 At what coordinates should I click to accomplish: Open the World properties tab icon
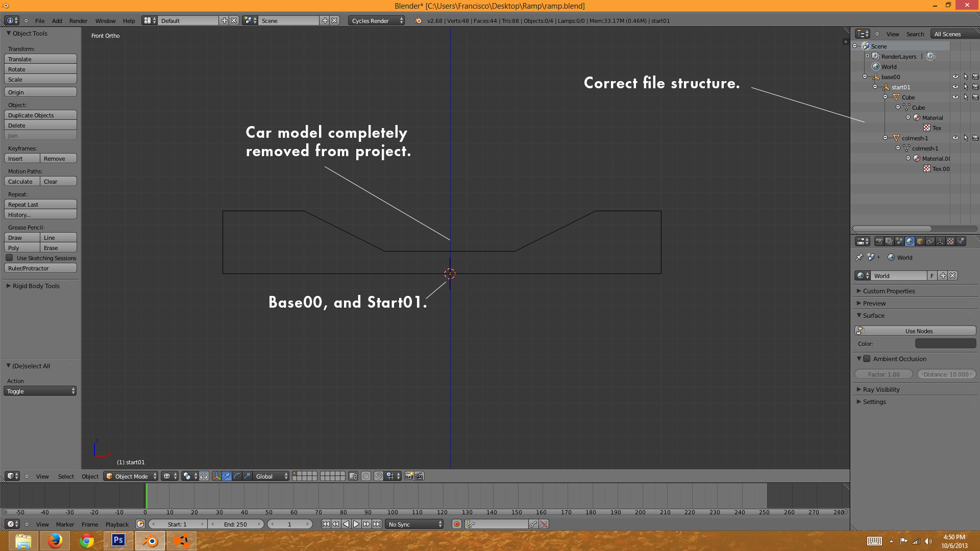(x=910, y=241)
